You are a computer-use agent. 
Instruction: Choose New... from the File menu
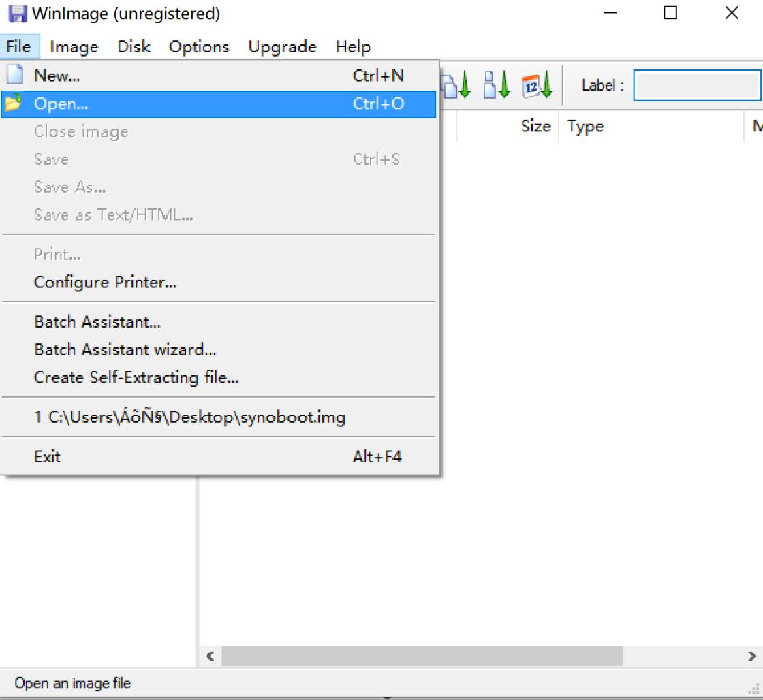[219, 76]
